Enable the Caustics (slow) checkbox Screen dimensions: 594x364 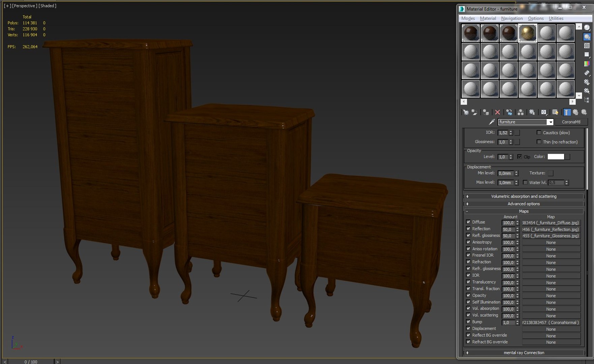[x=539, y=132]
